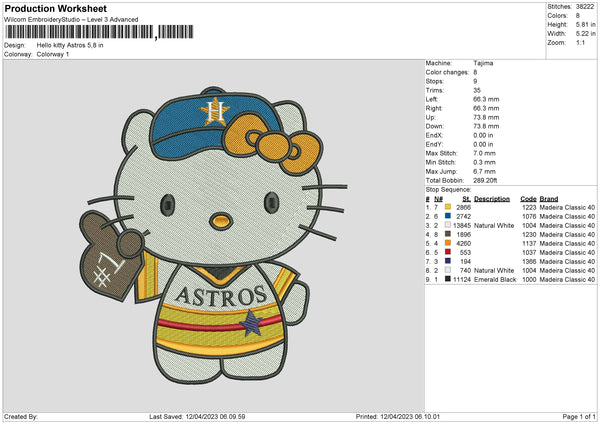Click the 'Printed: 12/04/2023' footer entry
The width and height of the screenshot is (600, 424).
coord(398,416)
